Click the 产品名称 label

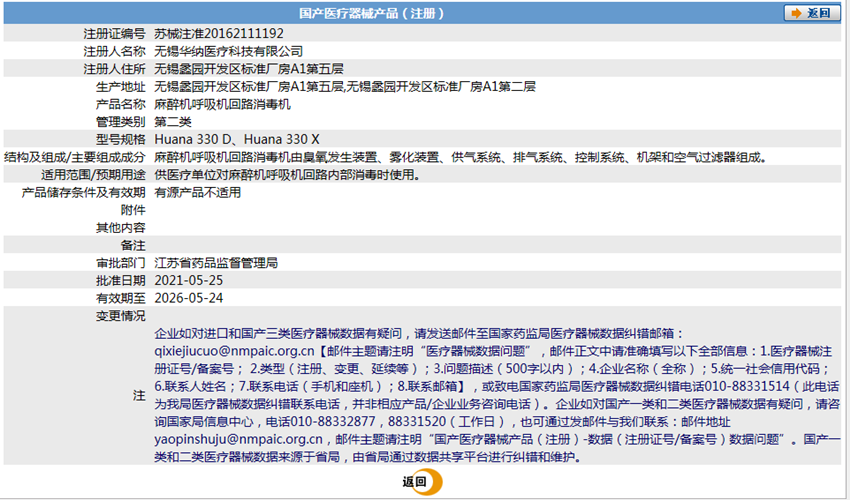pyautogui.click(x=120, y=104)
